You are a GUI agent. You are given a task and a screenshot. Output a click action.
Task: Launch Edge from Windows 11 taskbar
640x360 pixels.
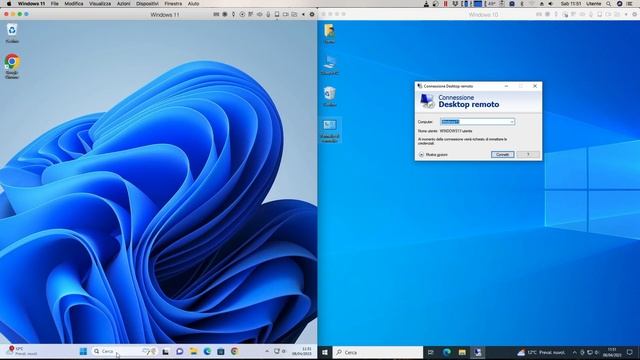coord(207,351)
